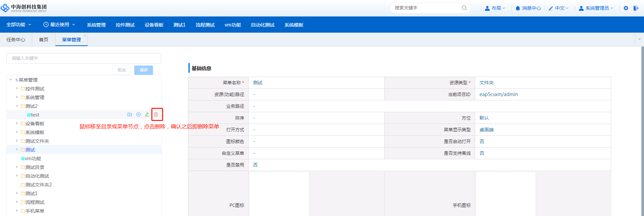Select the vm功能 menu tree item
644x216 pixels.
click(x=33, y=159)
